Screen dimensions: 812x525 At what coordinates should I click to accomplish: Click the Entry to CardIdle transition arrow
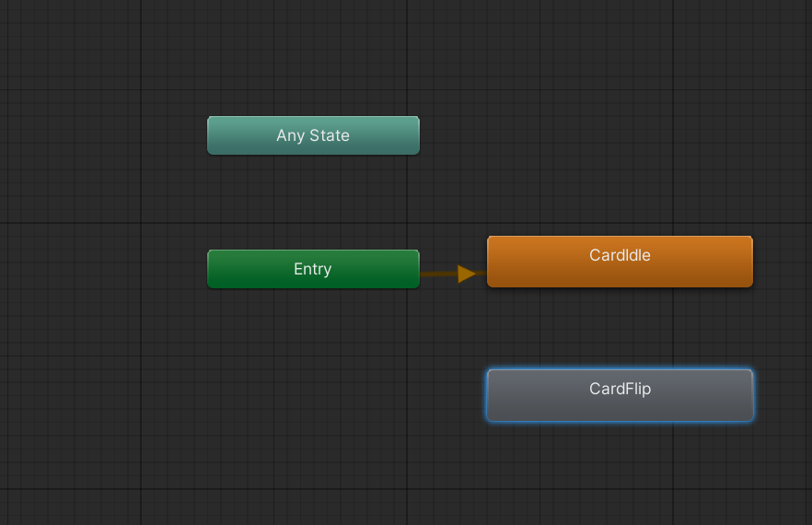tap(466, 274)
